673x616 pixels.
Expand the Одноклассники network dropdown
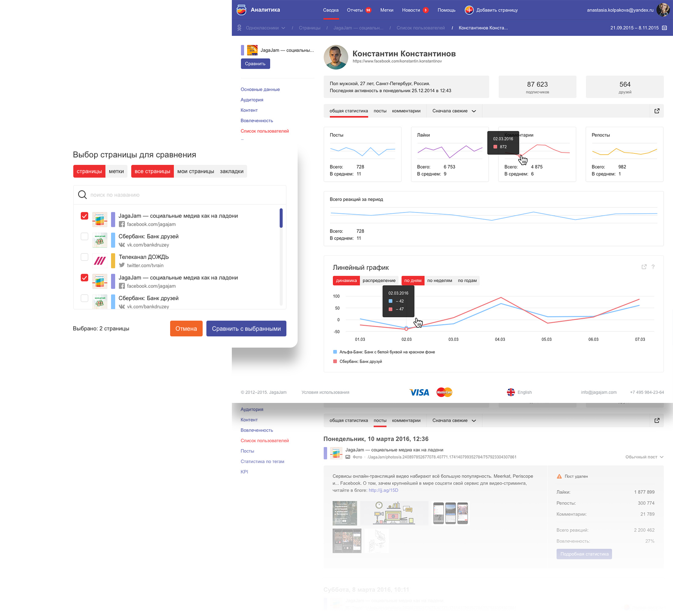(265, 28)
